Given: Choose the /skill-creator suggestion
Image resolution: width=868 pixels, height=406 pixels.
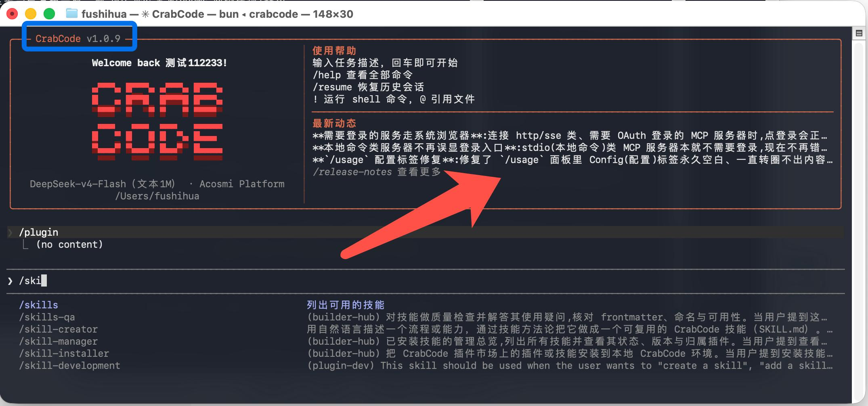Looking at the screenshot, I should (58, 329).
